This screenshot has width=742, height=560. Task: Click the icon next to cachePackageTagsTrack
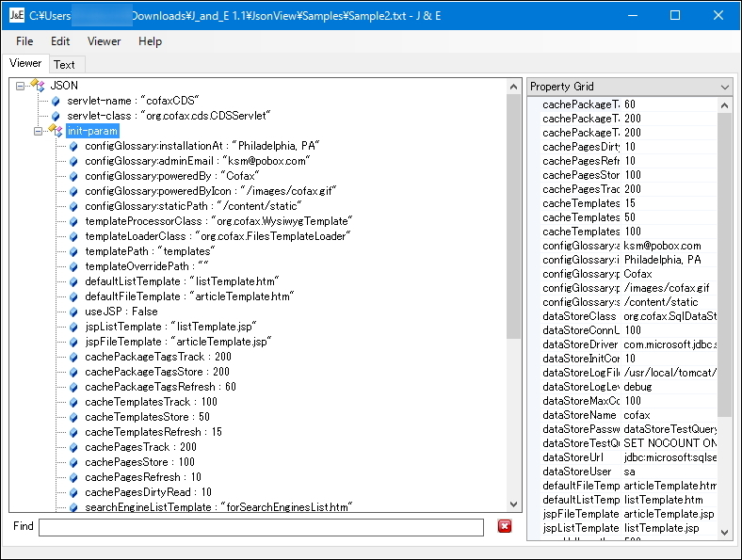(x=73, y=357)
